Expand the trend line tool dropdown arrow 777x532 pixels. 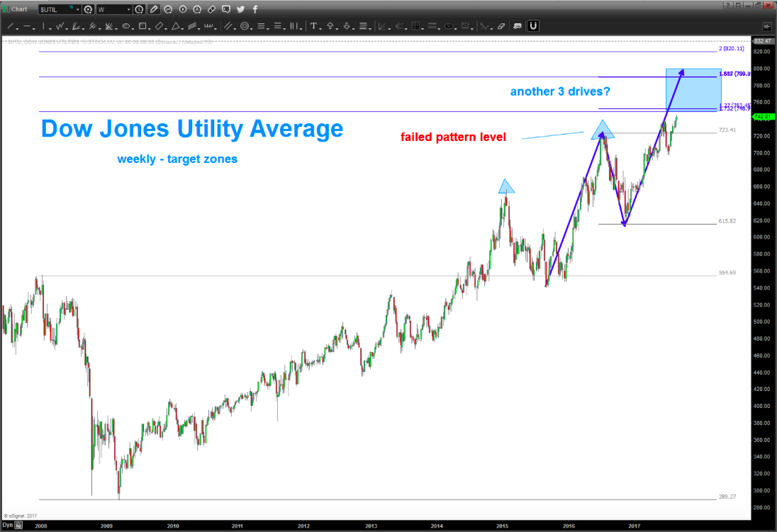click(17, 28)
